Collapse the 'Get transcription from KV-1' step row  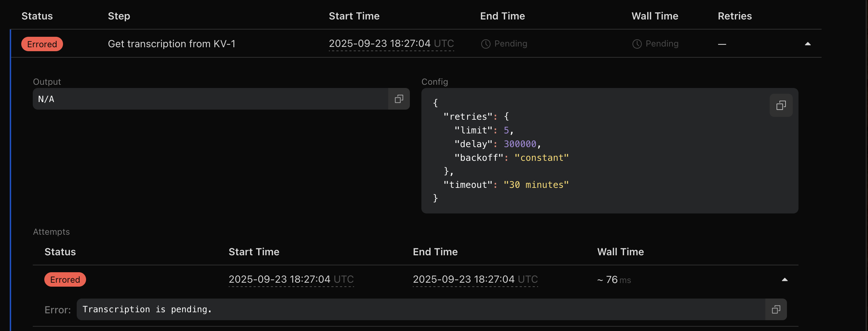coord(807,44)
